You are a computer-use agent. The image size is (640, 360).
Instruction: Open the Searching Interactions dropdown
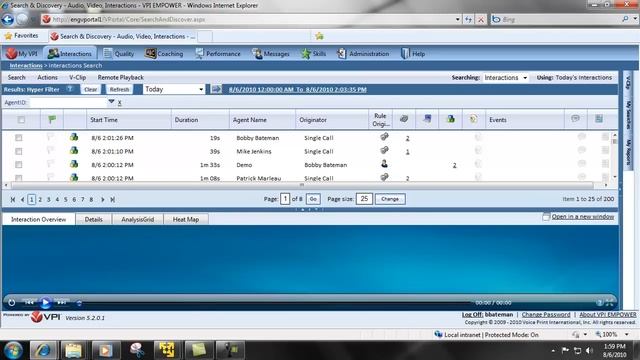pos(505,78)
